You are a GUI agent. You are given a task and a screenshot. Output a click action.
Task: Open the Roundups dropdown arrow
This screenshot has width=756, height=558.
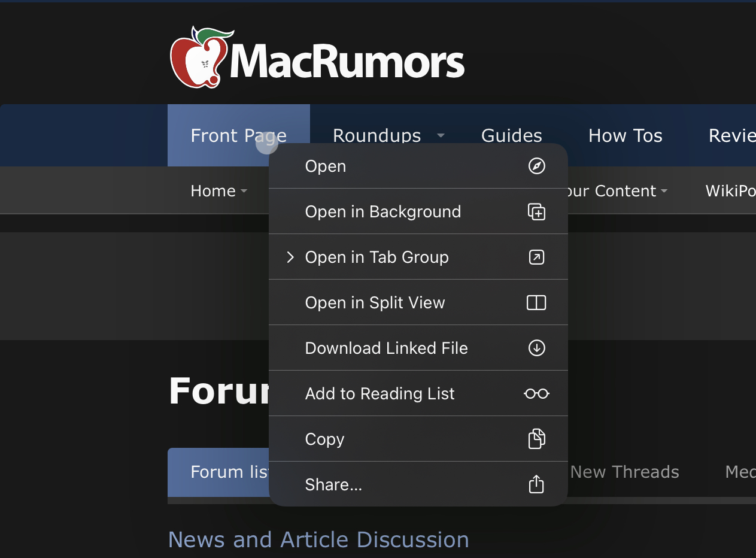coord(441,136)
